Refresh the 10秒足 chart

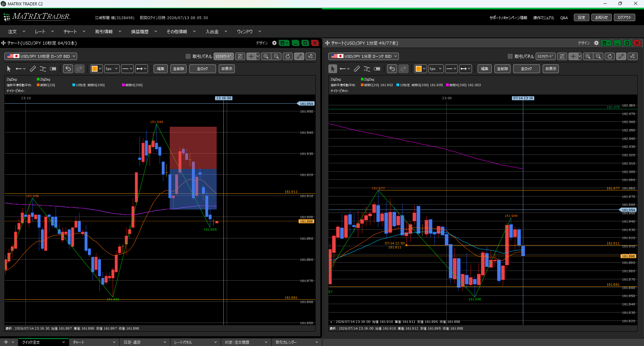(288, 56)
